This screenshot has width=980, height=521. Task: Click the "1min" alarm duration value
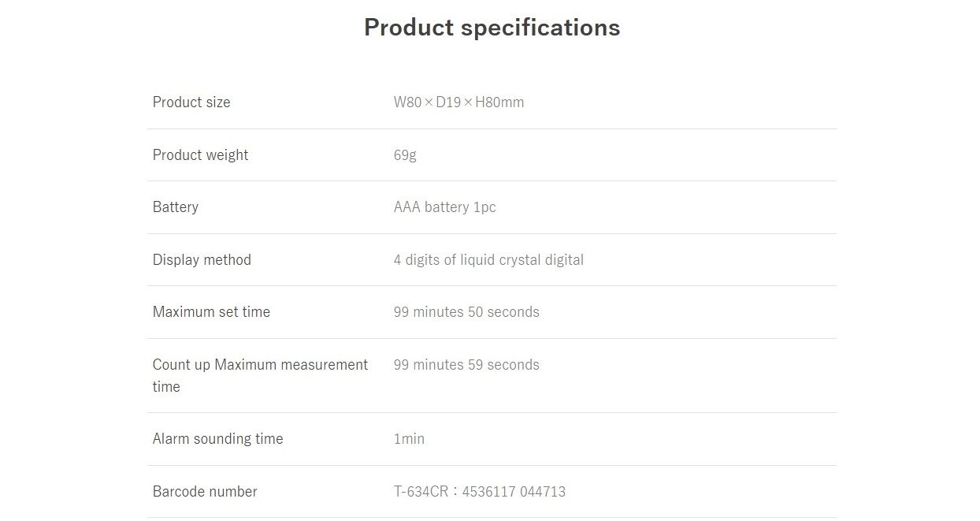409,439
